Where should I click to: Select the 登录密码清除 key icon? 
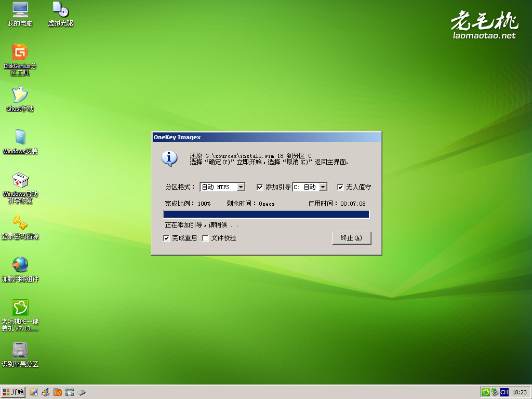[x=20, y=227]
